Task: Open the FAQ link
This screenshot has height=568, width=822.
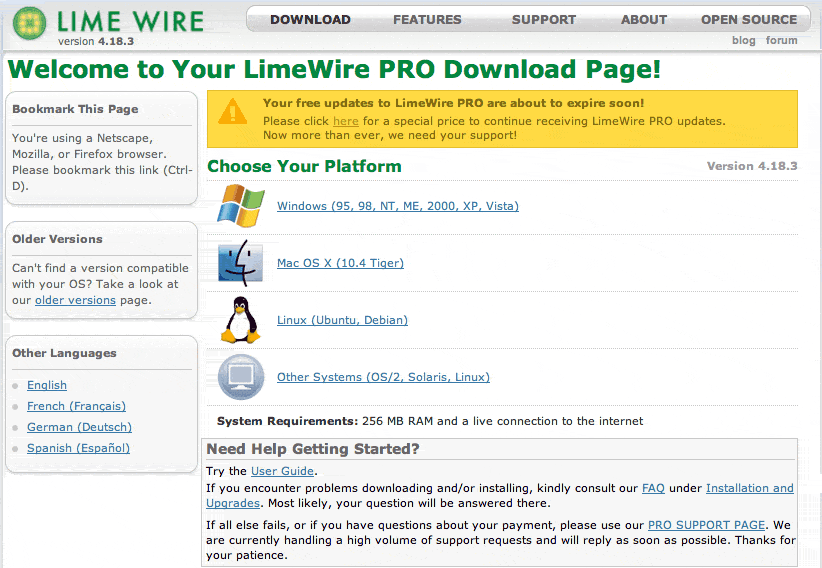Action: 653,488
